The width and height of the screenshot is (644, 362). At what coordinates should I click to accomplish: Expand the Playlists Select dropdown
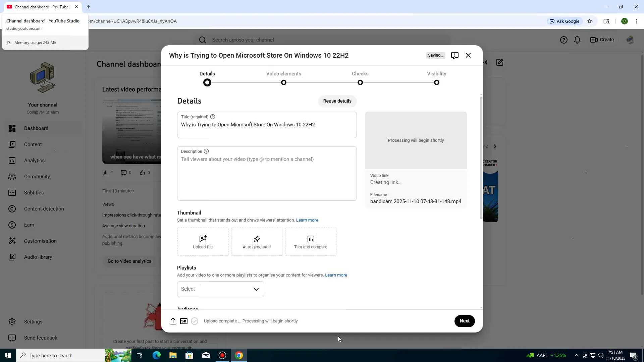[220, 289]
